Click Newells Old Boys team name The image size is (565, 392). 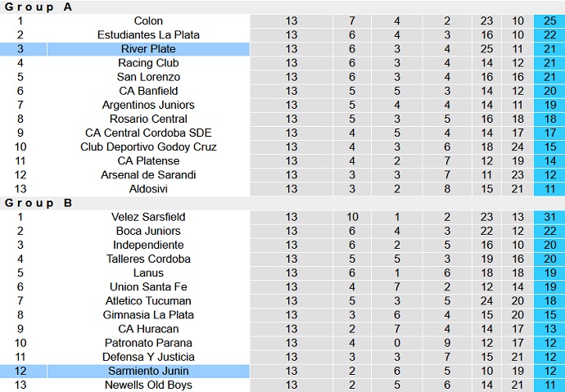(x=148, y=385)
